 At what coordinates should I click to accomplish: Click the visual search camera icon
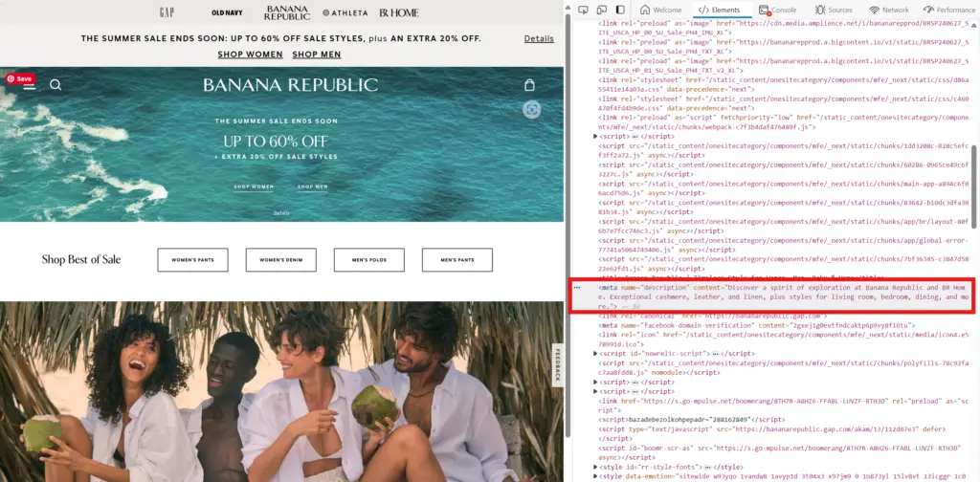coord(532,110)
